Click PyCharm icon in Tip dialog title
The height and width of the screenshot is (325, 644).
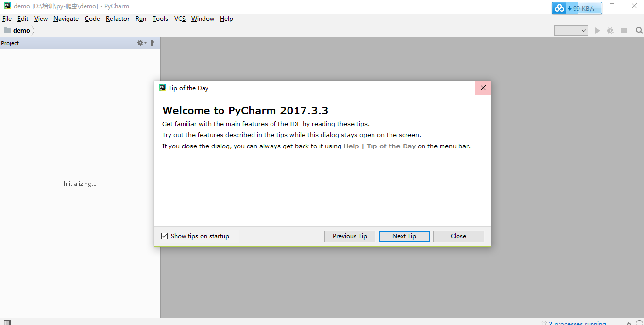(x=162, y=88)
